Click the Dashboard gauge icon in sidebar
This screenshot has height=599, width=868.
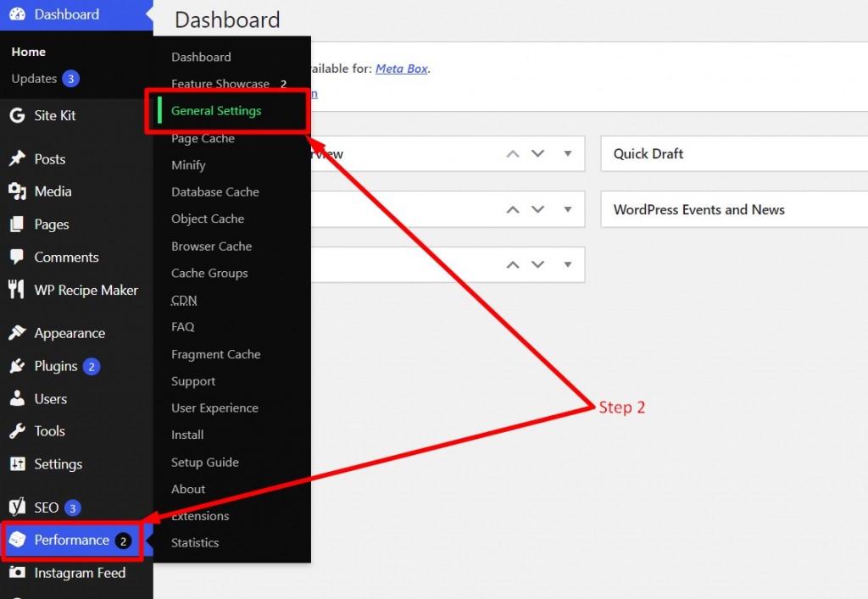tap(17, 14)
